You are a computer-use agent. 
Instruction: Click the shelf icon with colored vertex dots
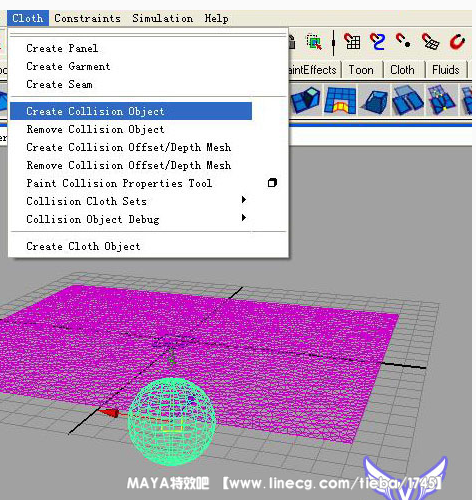441,100
